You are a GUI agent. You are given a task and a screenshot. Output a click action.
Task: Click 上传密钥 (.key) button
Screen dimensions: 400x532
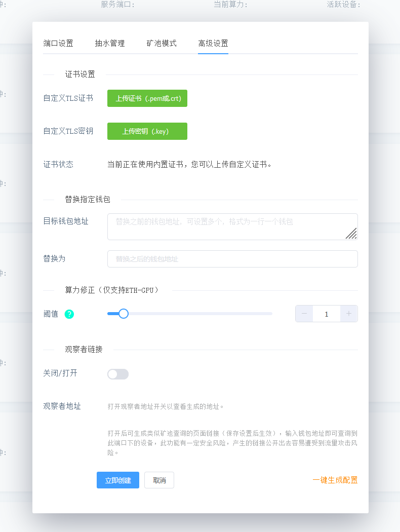click(147, 131)
